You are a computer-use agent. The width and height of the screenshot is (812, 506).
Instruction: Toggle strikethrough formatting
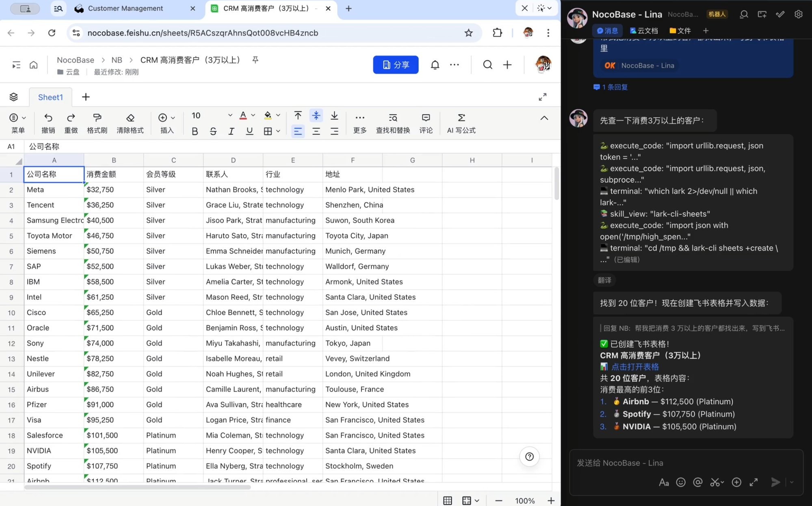pos(213,131)
